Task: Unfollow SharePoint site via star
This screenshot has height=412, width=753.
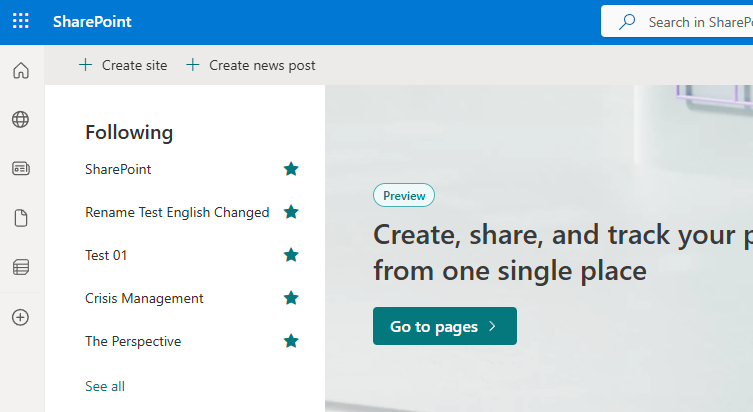Action: click(x=291, y=169)
